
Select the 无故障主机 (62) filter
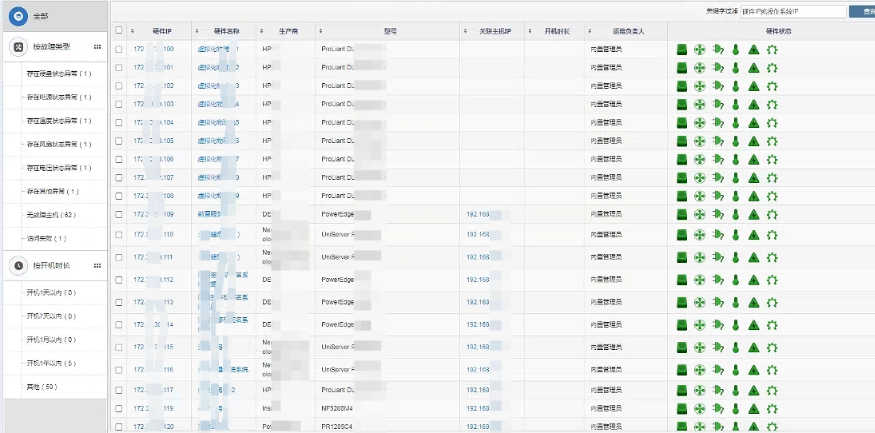coord(51,215)
